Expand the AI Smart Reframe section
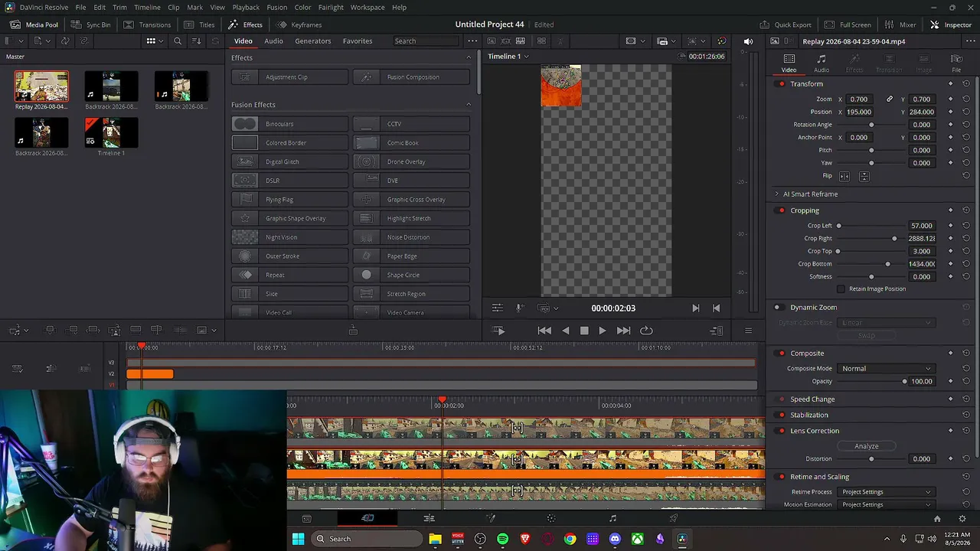 pos(776,194)
